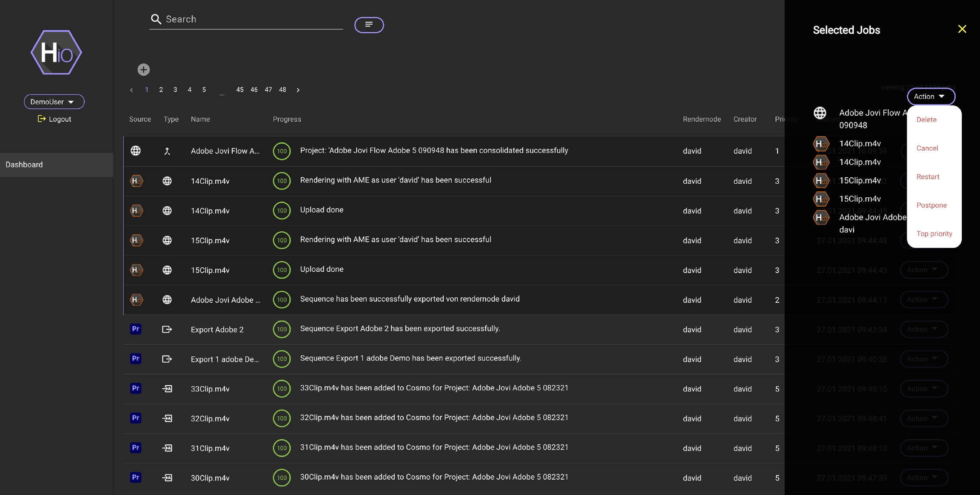The width and height of the screenshot is (980, 495).
Task: Click the Logout link
Action: [60, 119]
